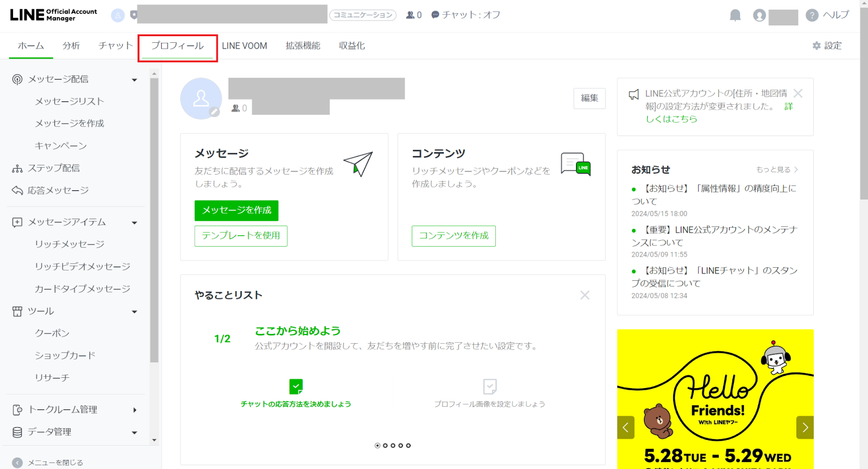The height and width of the screenshot is (469, 868).
Task: Open the 収益化 tab
Action: click(352, 46)
